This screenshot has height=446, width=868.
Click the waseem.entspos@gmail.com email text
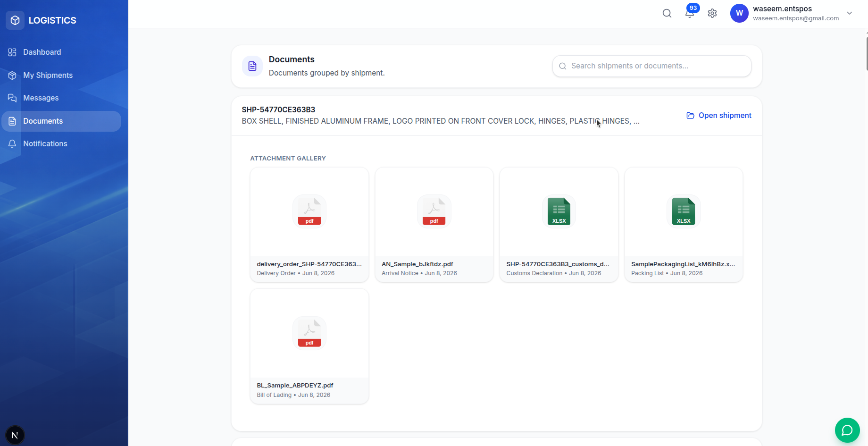click(x=796, y=18)
